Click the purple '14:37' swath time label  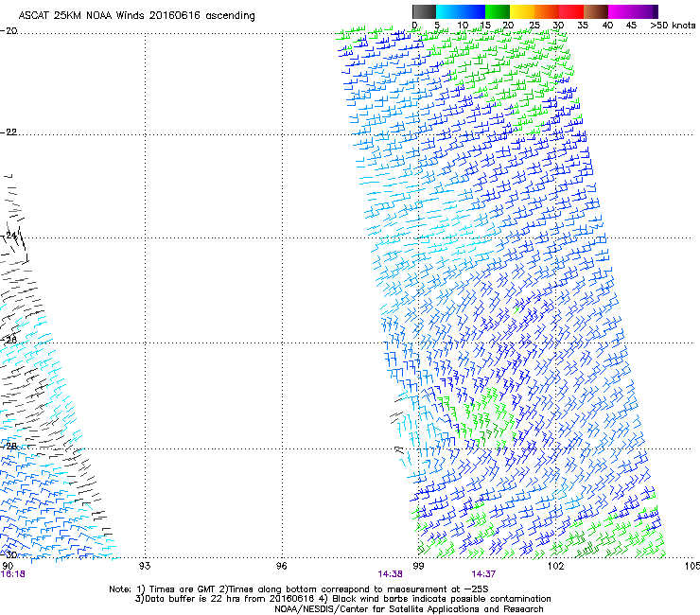click(483, 574)
